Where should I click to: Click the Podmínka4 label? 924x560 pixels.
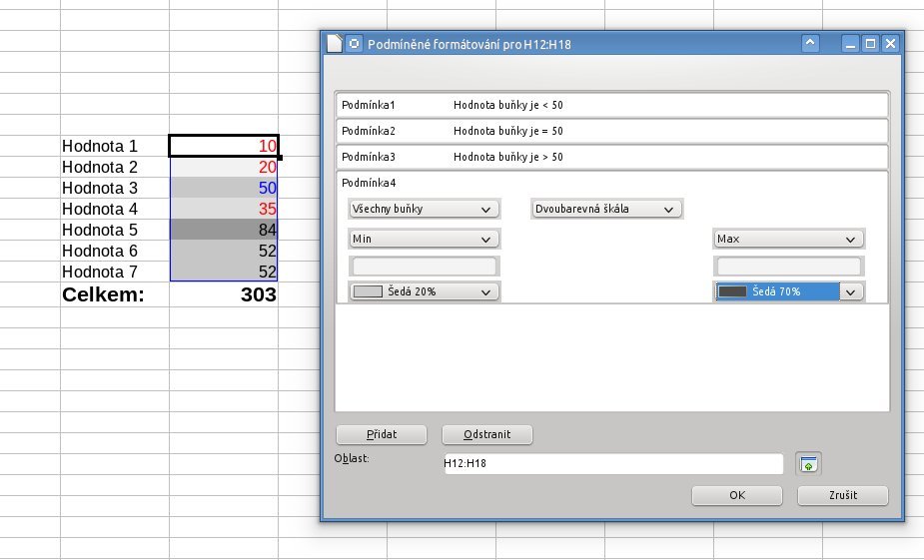[x=369, y=183]
